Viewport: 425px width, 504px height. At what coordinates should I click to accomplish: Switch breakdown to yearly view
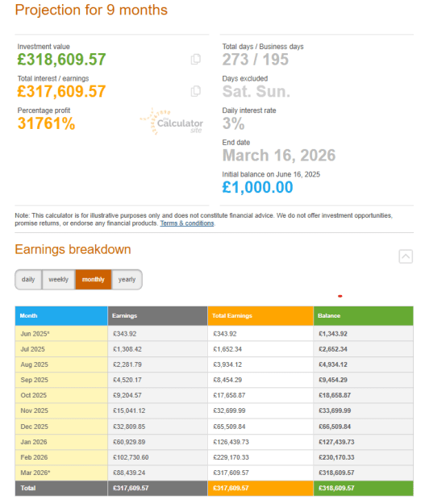point(127,279)
